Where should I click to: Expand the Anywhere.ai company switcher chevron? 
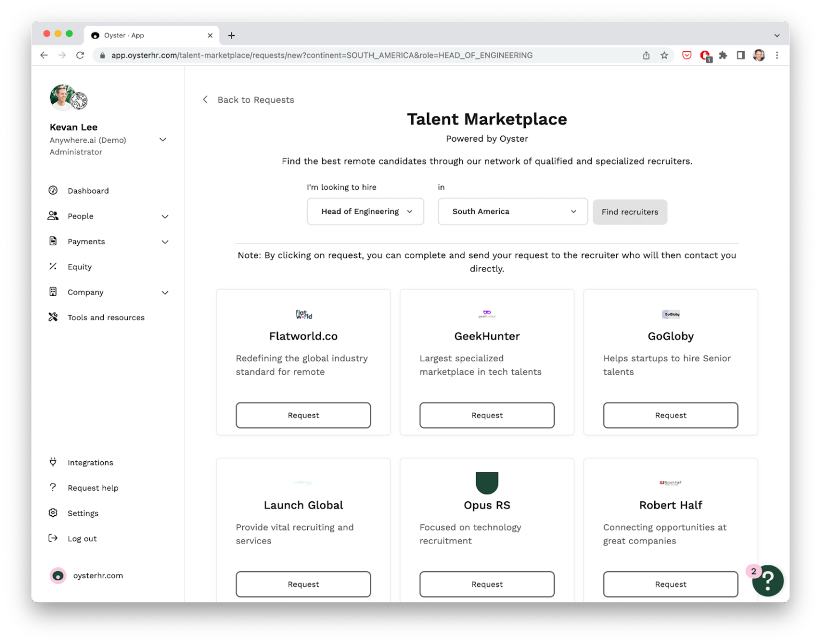click(163, 139)
